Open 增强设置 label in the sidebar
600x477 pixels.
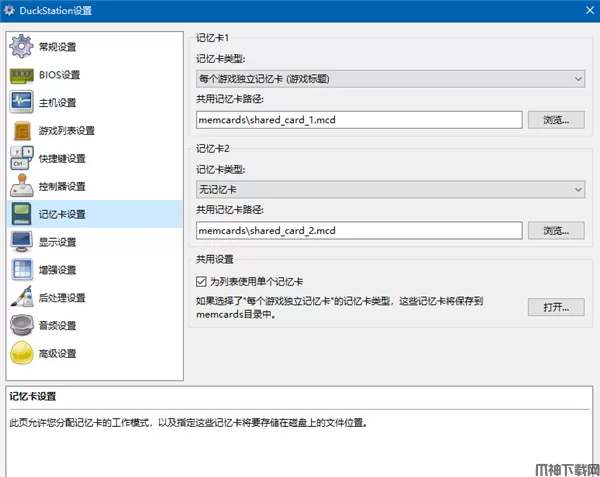coord(57,270)
